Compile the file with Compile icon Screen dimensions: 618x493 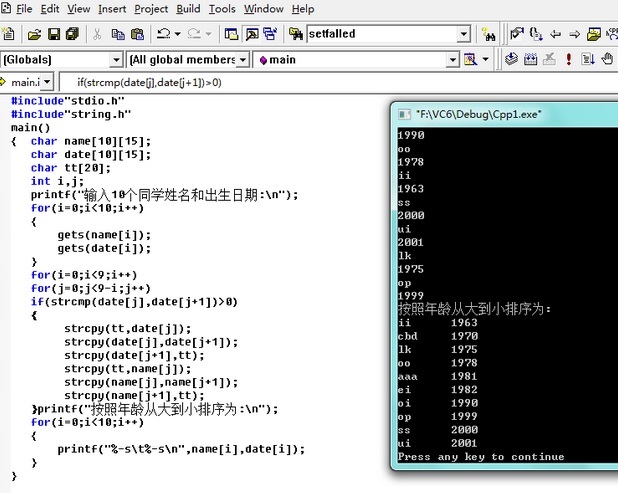pos(512,60)
